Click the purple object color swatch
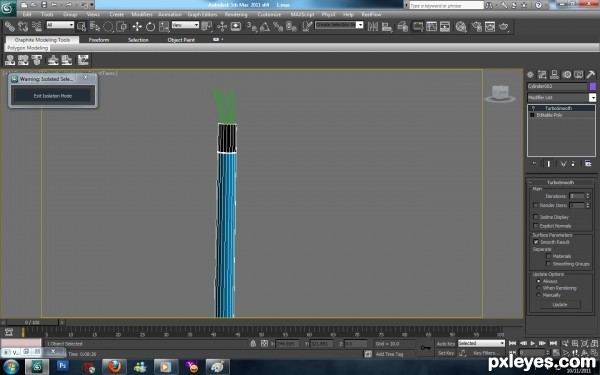 pyautogui.click(x=593, y=86)
